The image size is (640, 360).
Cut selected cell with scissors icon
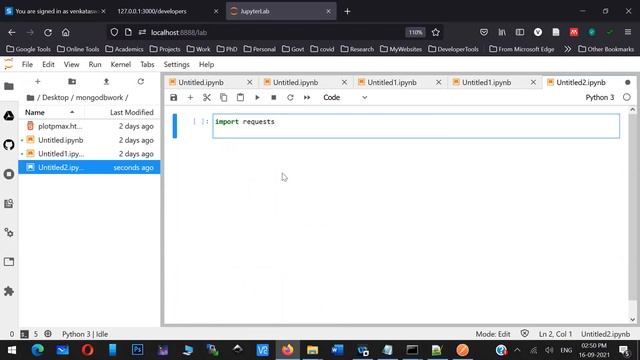click(207, 98)
